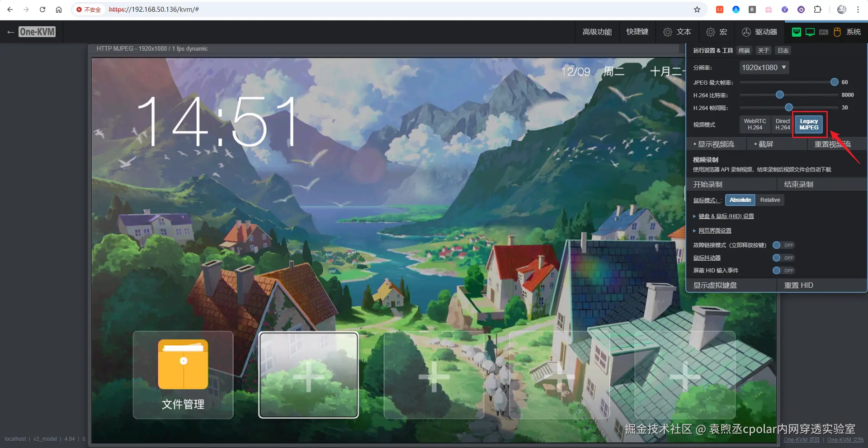
Task: Click the left arrow beside the One-KVM logo
Action: click(x=11, y=32)
